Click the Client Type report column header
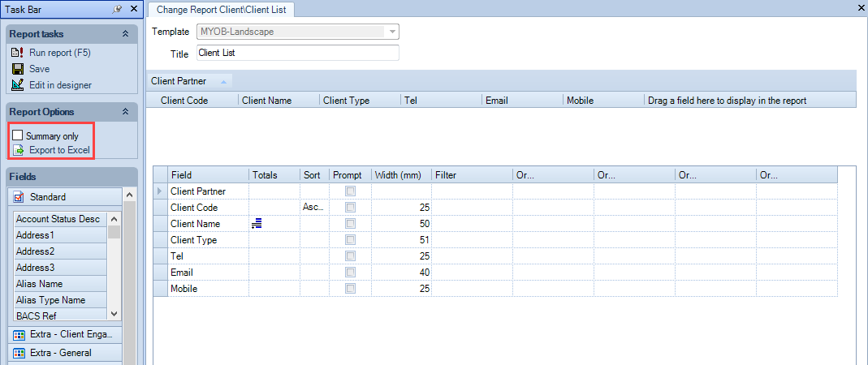The image size is (868, 365). [x=360, y=101]
